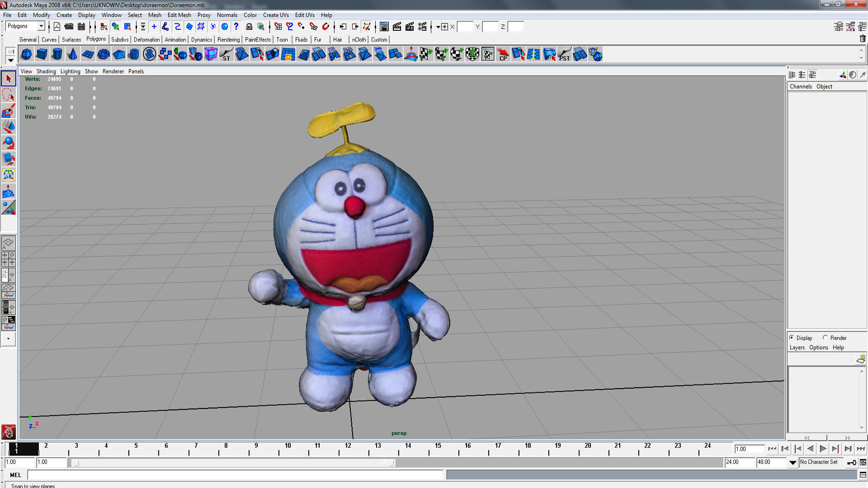
Task: Create a polygon pipe from shelf
Action: tap(134, 55)
